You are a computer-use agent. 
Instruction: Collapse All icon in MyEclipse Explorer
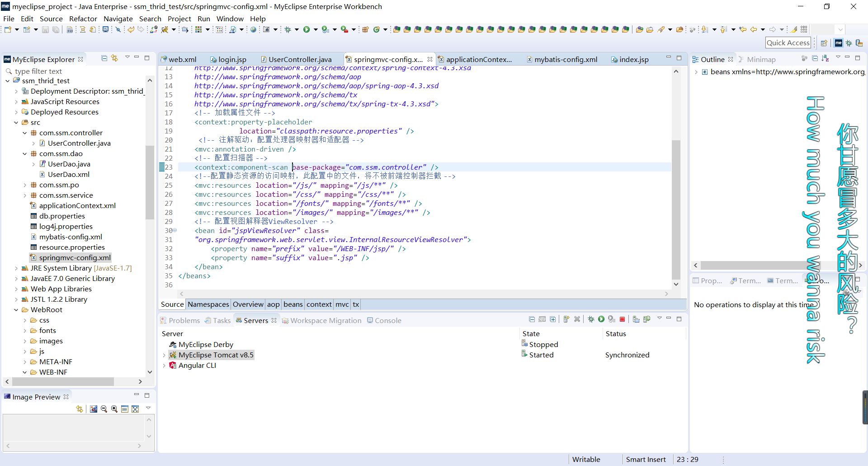104,58
